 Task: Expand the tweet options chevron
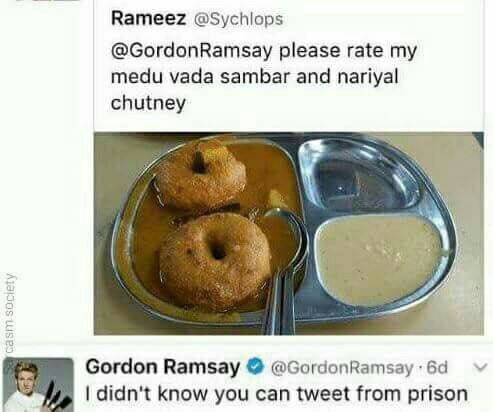480,367
